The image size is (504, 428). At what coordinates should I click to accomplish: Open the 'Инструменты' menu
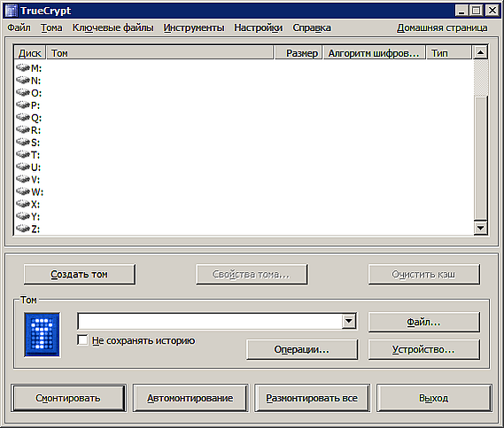(x=194, y=28)
